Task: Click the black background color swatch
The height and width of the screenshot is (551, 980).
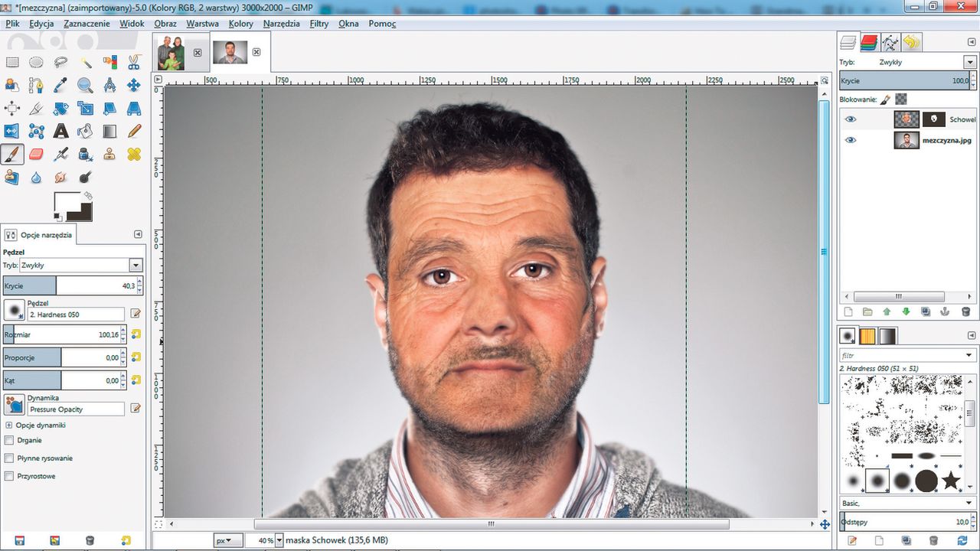Action: (x=84, y=214)
